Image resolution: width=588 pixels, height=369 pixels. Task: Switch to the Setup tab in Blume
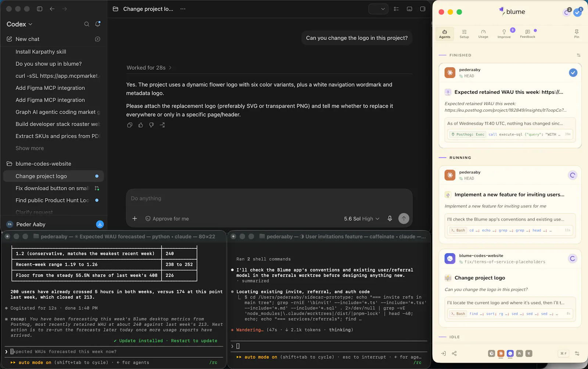click(464, 33)
